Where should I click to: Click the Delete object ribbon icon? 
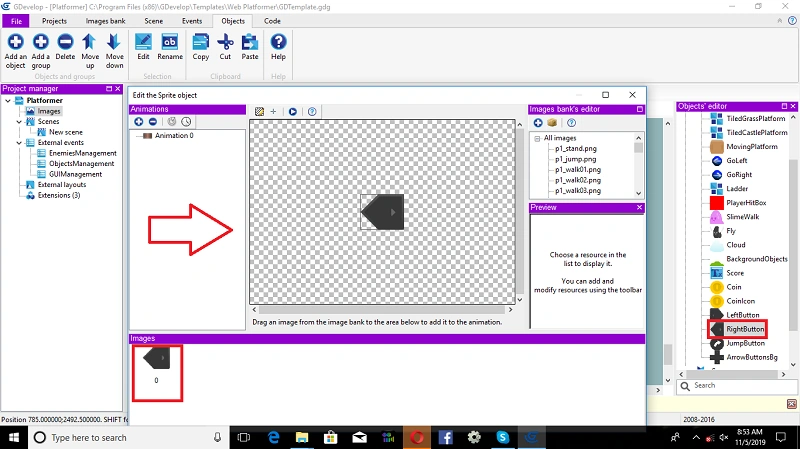pyautogui.click(x=65, y=42)
